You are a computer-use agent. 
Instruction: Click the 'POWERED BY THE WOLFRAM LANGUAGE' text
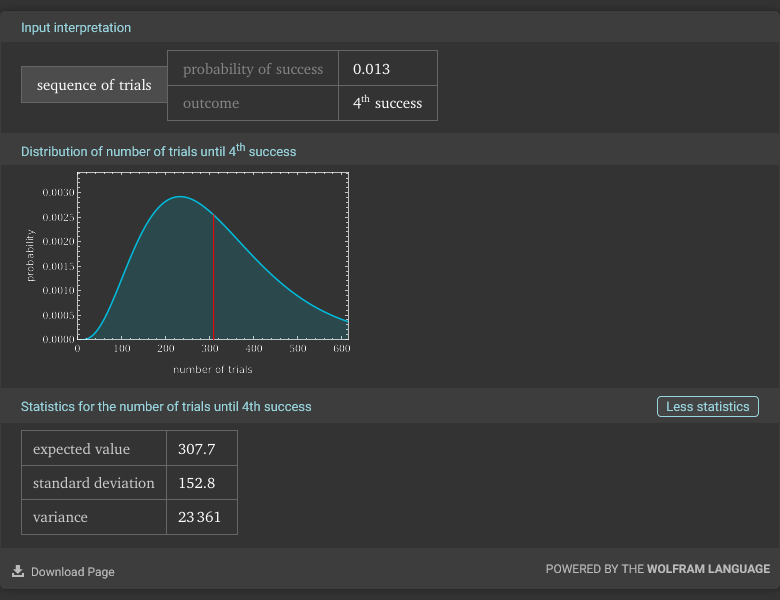point(658,569)
